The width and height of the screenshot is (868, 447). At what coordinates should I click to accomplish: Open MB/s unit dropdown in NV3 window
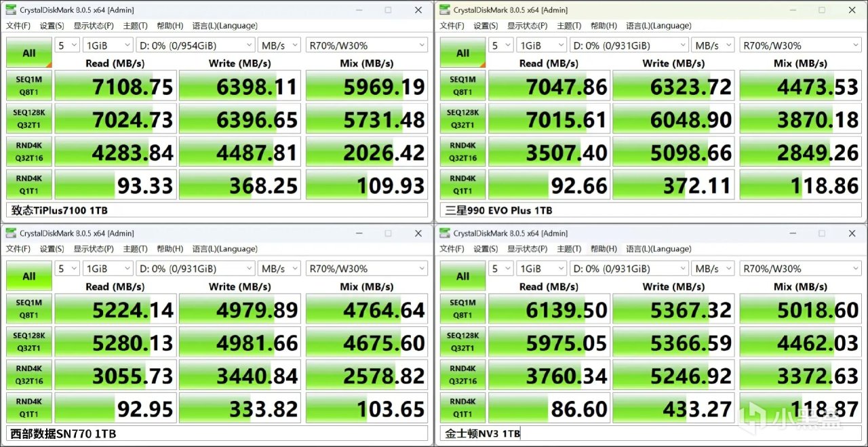tap(713, 269)
